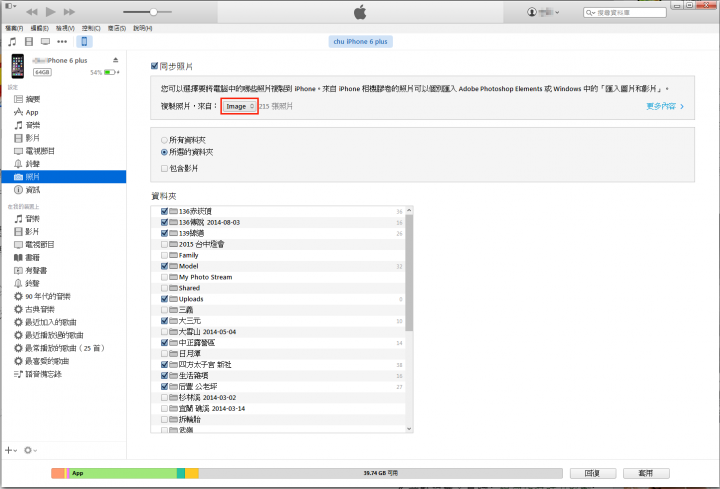Open the 檔案(F) file menu
Viewport: 720px width, 489px height.
[x=14, y=28]
